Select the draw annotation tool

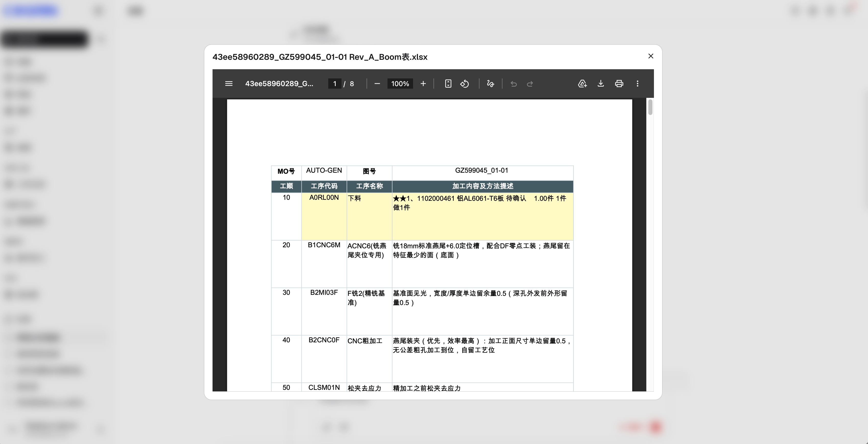[x=491, y=84]
